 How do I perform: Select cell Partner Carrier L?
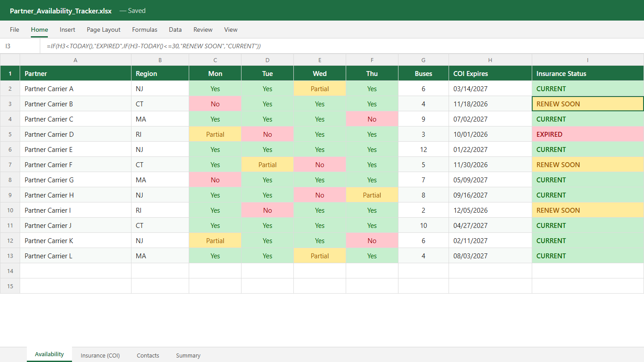[76, 256]
